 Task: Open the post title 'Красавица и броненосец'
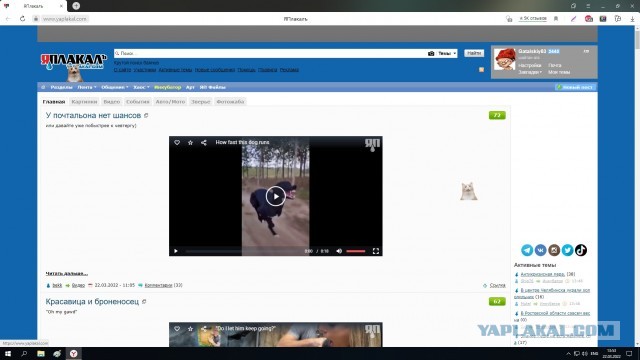point(92,302)
